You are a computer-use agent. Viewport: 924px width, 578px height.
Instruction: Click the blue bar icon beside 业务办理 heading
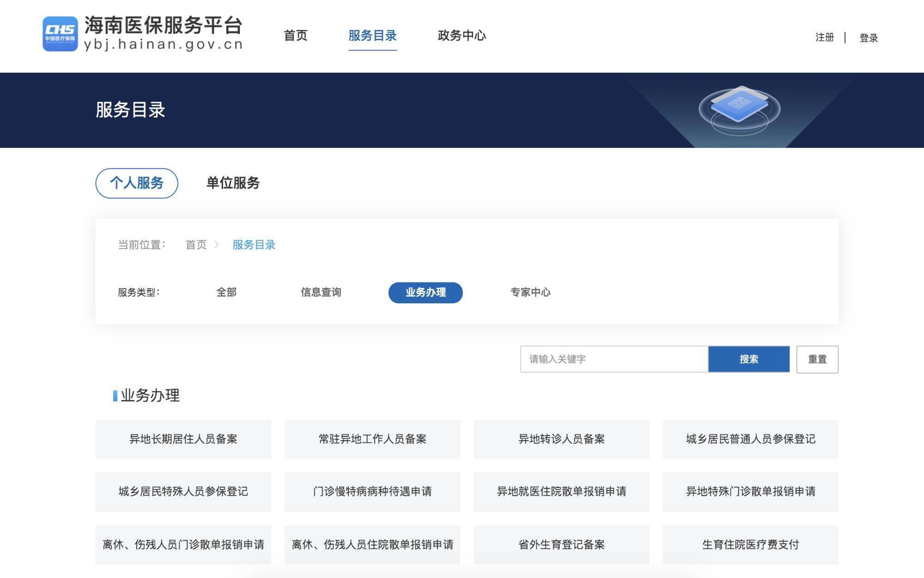(x=115, y=395)
